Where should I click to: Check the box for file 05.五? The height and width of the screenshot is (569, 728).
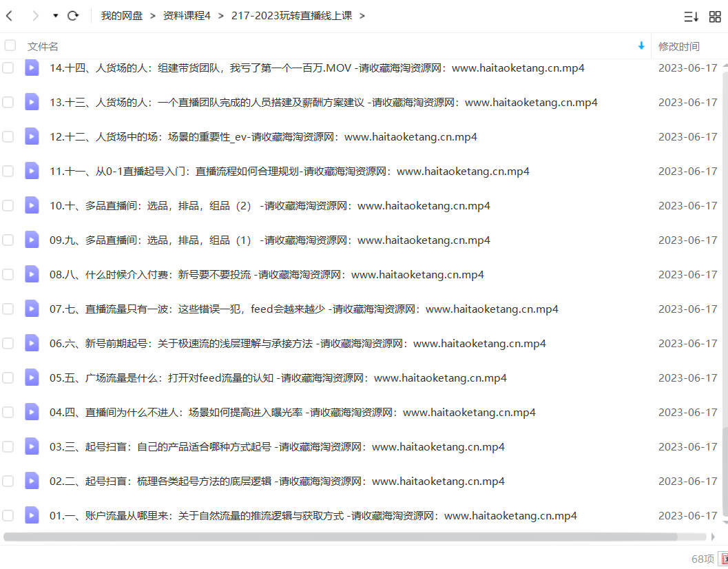coord(8,377)
